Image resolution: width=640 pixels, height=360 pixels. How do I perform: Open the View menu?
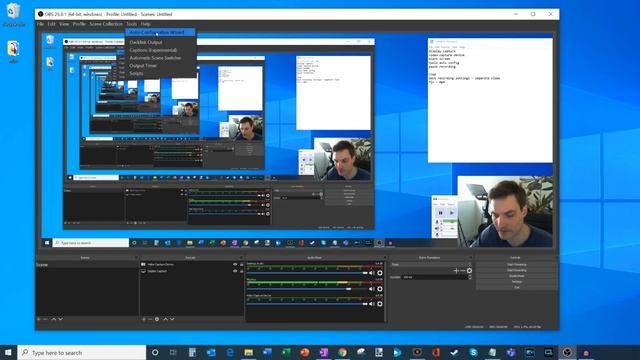[x=64, y=24]
